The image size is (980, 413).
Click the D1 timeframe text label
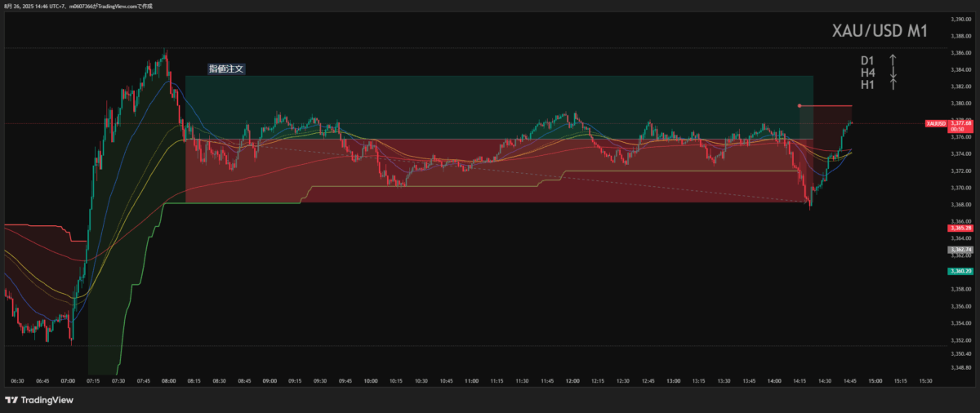[867, 60]
